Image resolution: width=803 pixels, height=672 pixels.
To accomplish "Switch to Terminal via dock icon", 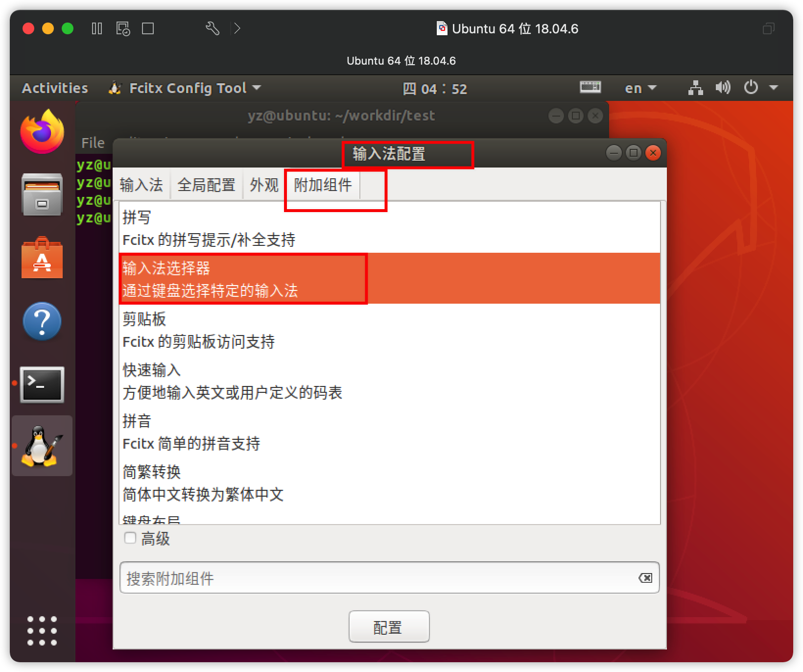I will pos(42,384).
